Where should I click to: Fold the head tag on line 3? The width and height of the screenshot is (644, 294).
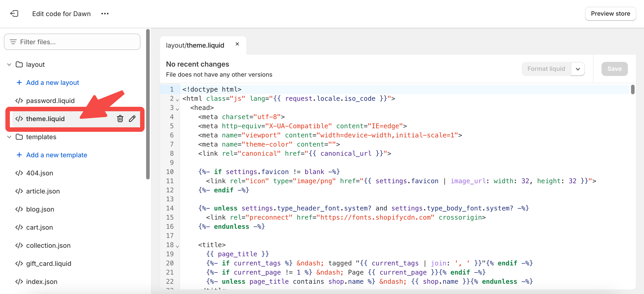[177, 109]
